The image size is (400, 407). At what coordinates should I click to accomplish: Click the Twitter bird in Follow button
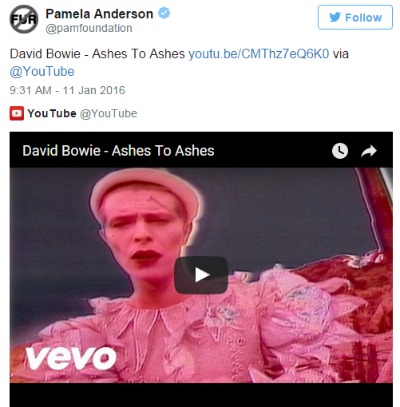[335, 17]
